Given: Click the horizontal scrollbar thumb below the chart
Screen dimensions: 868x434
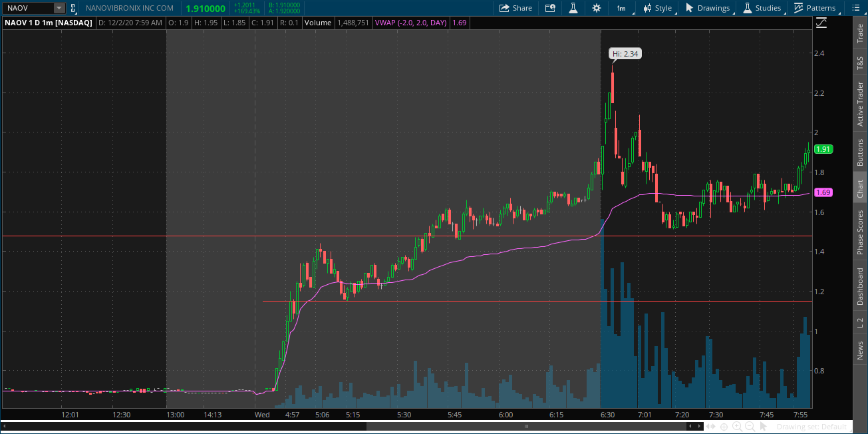Looking at the screenshot, I should click(x=525, y=426).
